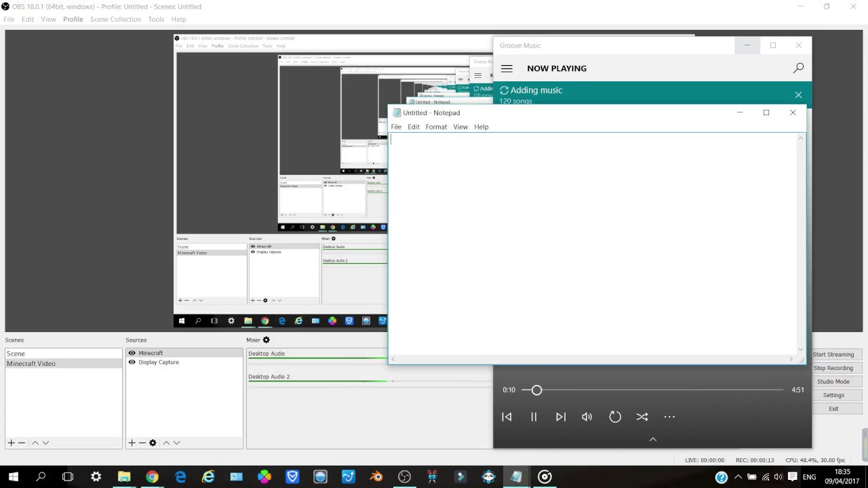Select the 'Display Capture' source name
Image resolution: width=868 pixels, height=488 pixels.
tap(159, 363)
